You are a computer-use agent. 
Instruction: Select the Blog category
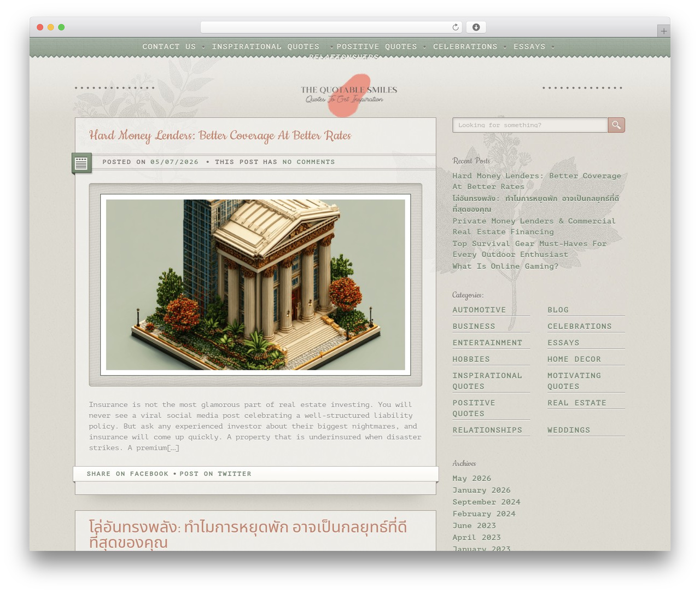pyautogui.click(x=558, y=310)
